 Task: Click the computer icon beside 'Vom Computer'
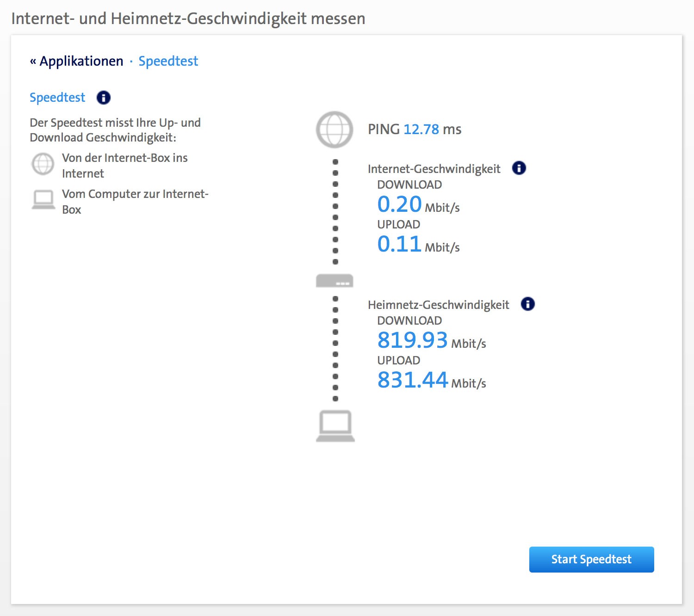tap(43, 198)
